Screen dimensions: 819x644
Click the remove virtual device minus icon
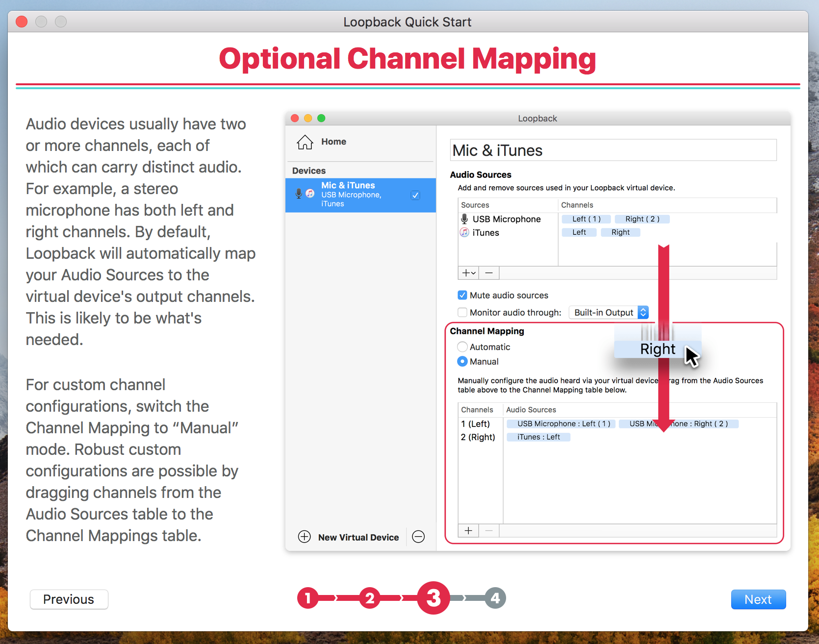[418, 537]
